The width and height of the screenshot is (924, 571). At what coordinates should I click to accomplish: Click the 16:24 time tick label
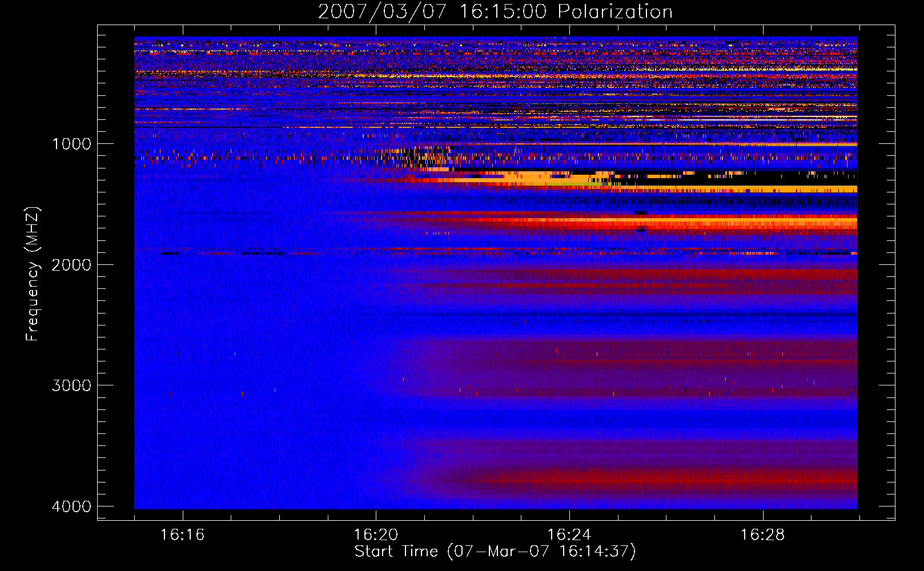pos(569,535)
